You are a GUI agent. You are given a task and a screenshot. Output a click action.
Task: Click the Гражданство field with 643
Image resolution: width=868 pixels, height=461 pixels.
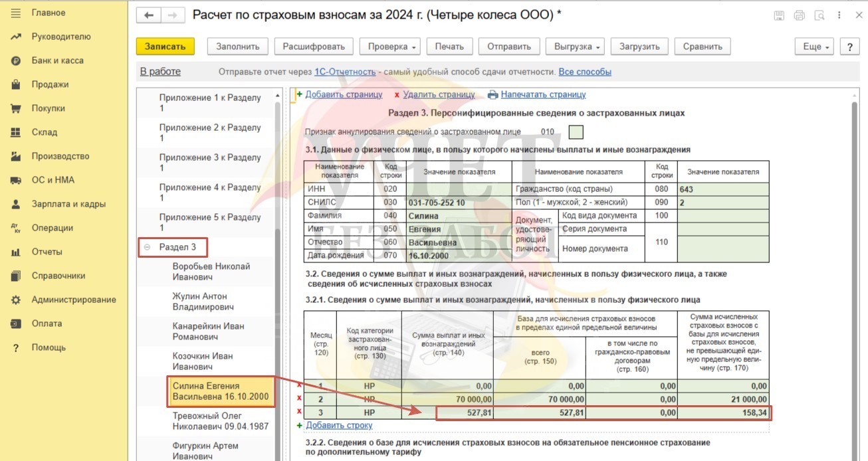(x=723, y=189)
